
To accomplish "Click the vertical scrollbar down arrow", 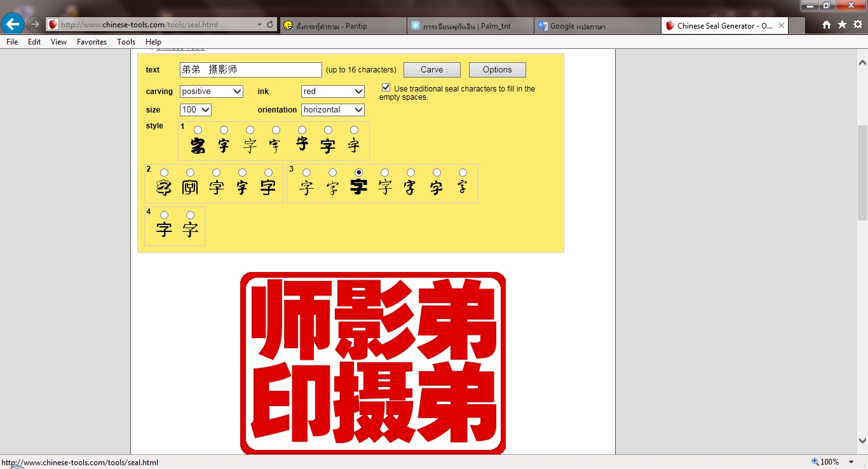I will pyautogui.click(x=862, y=440).
